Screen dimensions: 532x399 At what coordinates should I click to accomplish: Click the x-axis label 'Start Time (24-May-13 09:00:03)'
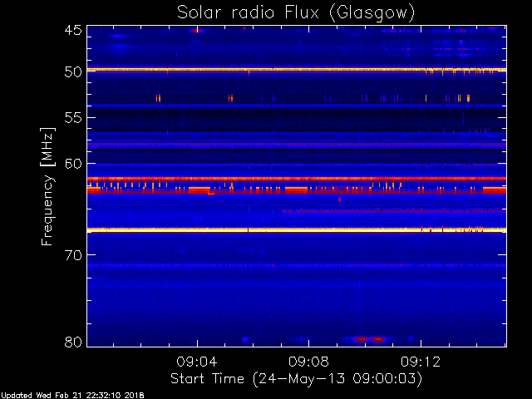[x=296, y=379]
